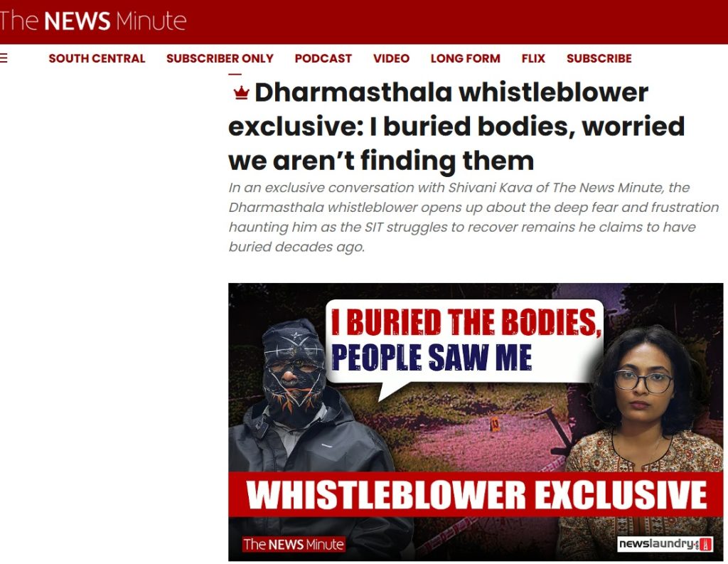Screen dimensions: 728x564
Task: Open the hamburger menu icon
Action: coord(4,58)
